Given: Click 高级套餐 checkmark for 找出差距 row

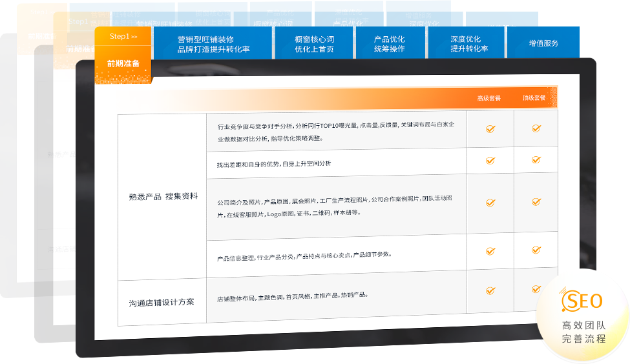Looking at the screenshot, I should coord(490,161).
